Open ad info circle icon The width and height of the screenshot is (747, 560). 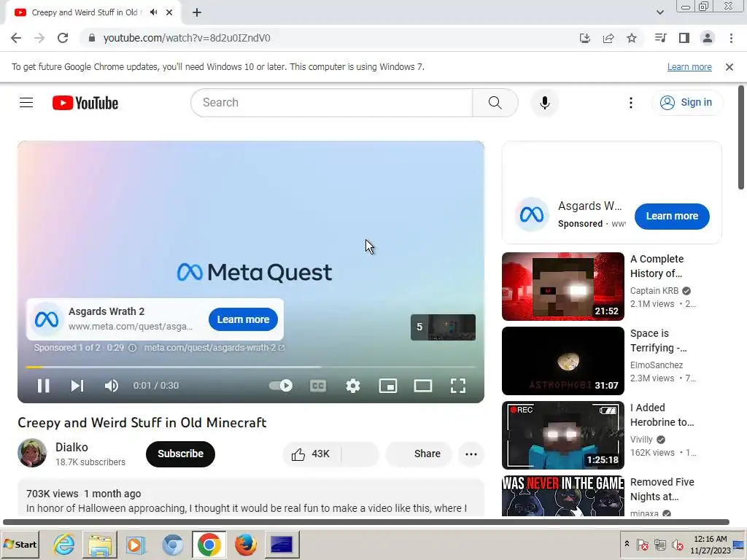pyautogui.click(x=133, y=348)
